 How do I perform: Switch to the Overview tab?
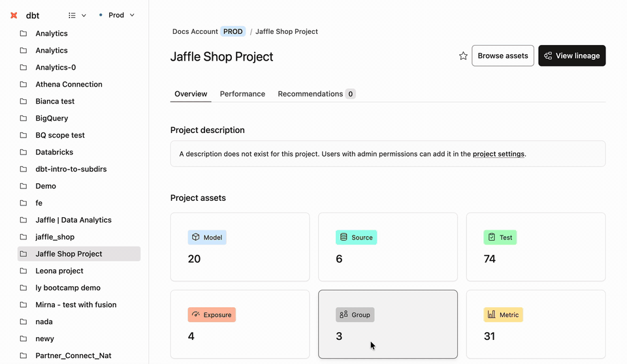point(191,94)
